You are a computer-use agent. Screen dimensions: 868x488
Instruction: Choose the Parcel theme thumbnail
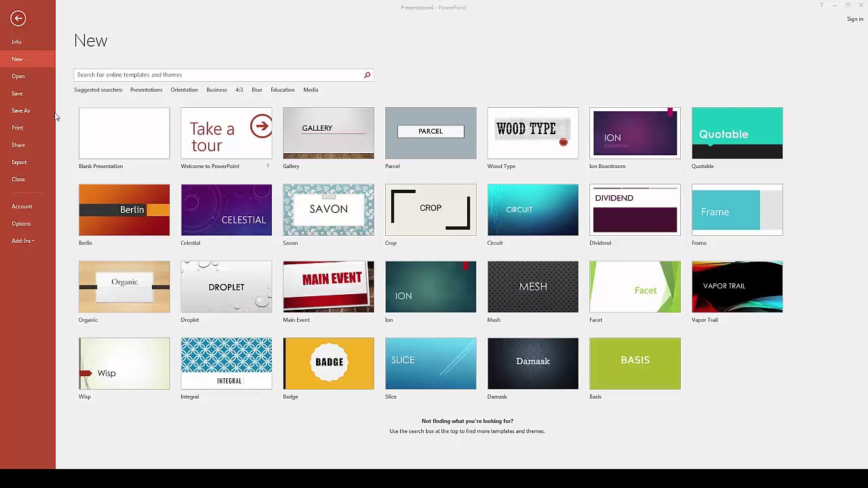[x=431, y=133]
